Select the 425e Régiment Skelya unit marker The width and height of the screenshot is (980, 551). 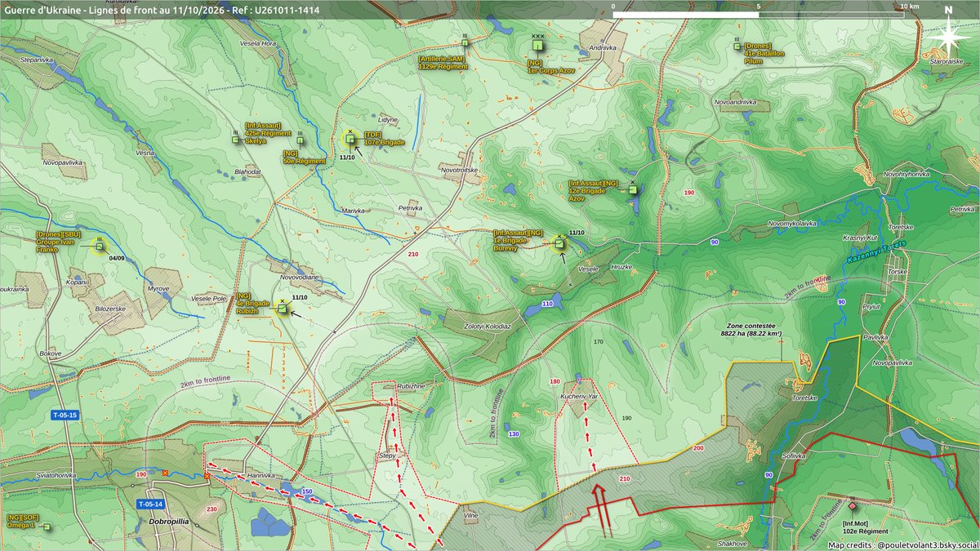235,140
